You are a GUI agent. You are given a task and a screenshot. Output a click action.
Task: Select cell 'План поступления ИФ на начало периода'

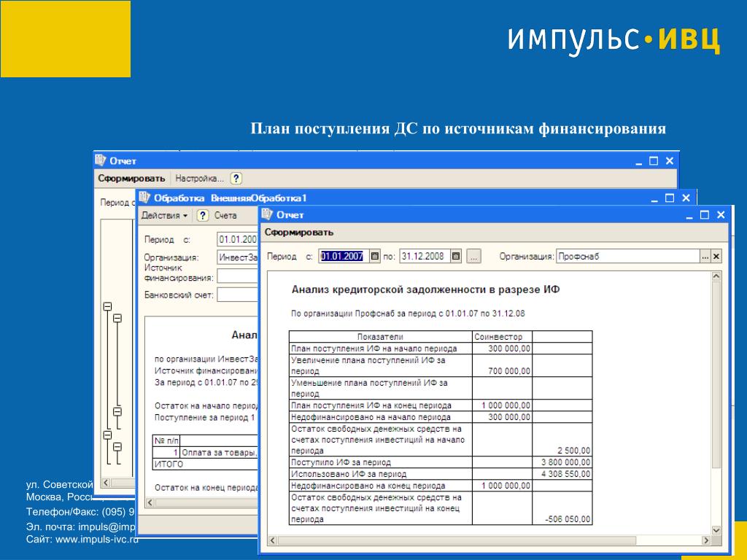[381, 349]
